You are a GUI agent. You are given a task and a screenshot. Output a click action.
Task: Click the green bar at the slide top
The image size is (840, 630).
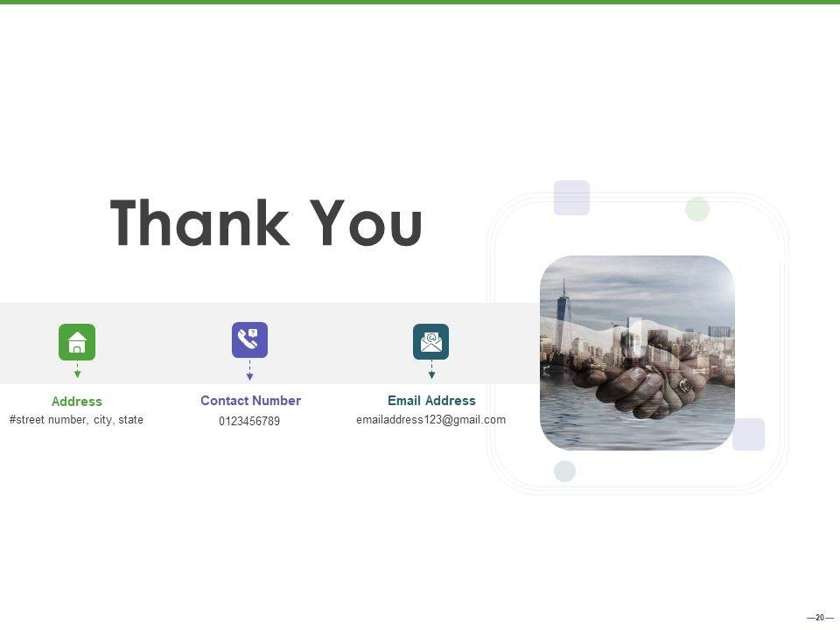click(x=420, y=2)
